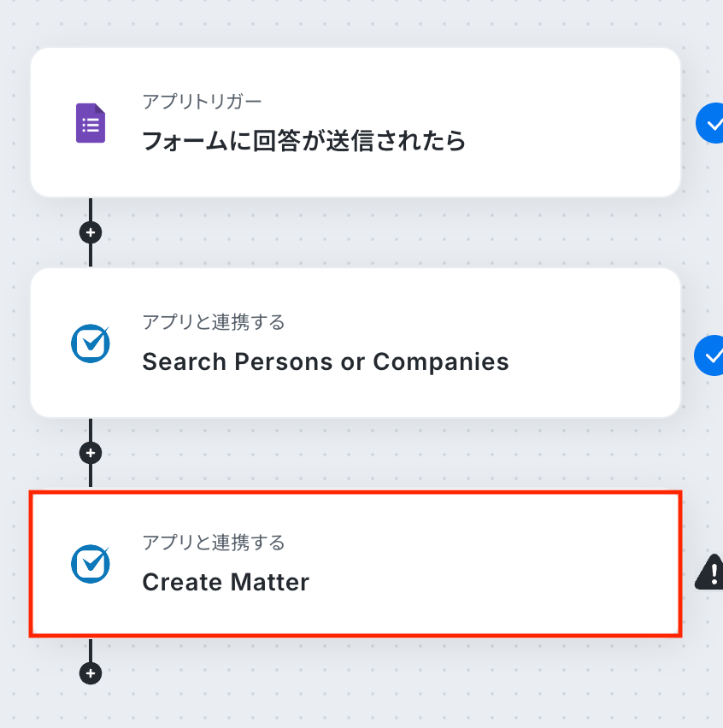This screenshot has height=728, width=723.
Task: Select the Search Persons or Companies title
Action: 325,361
